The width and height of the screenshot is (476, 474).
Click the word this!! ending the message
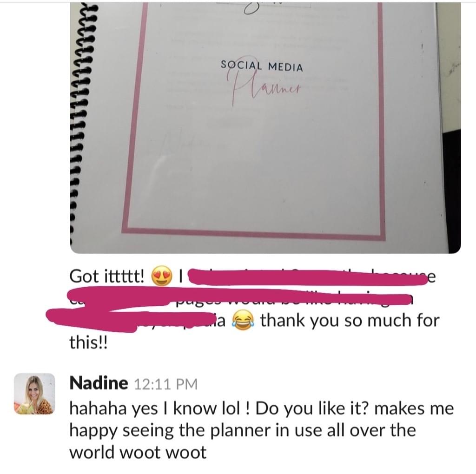point(88,342)
